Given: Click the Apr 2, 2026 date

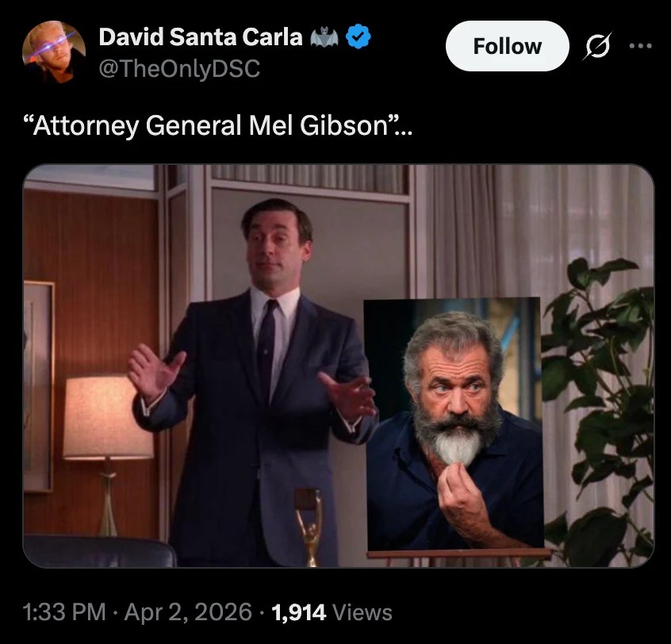Looking at the screenshot, I should (x=188, y=612).
